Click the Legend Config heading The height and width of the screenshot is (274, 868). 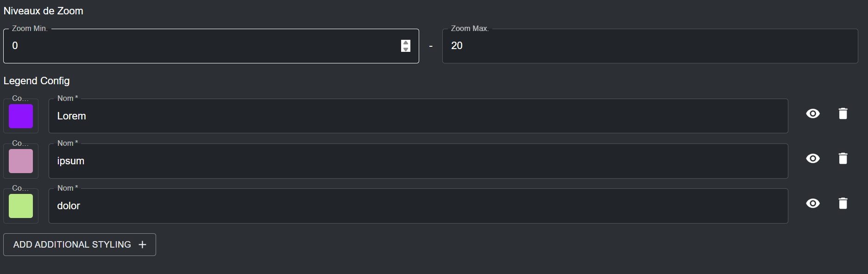(x=37, y=81)
